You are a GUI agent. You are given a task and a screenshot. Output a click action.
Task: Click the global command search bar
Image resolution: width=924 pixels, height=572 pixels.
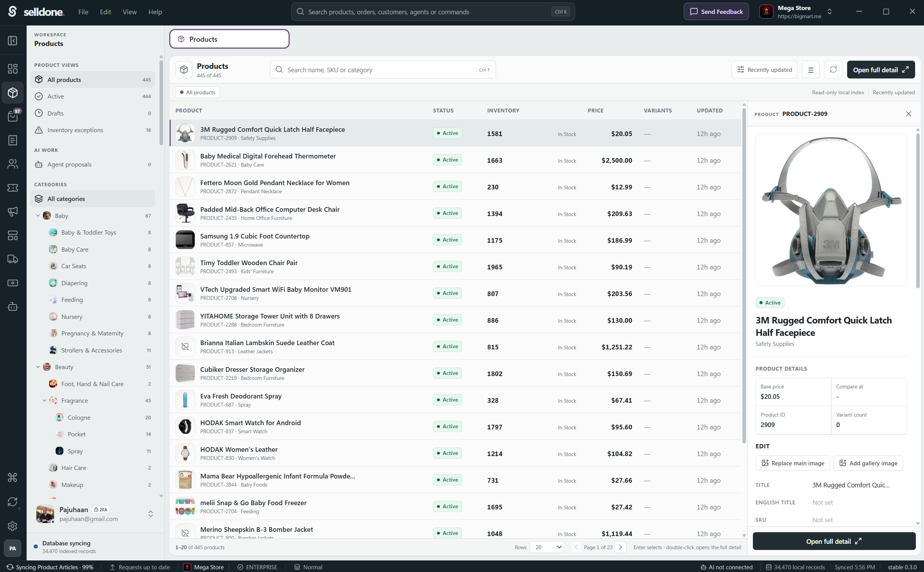(x=433, y=12)
